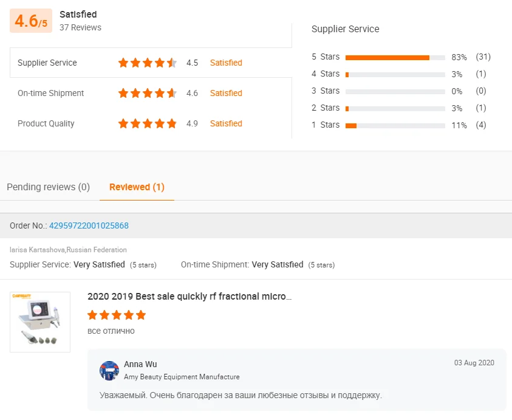
Task: Click the 4.6/5 overall score badge
Action: tap(31, 21)
